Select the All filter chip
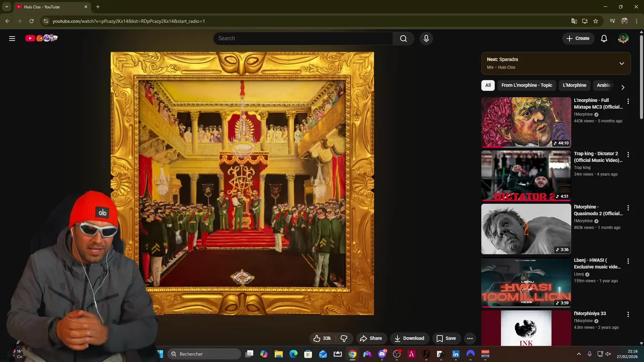 488,85
